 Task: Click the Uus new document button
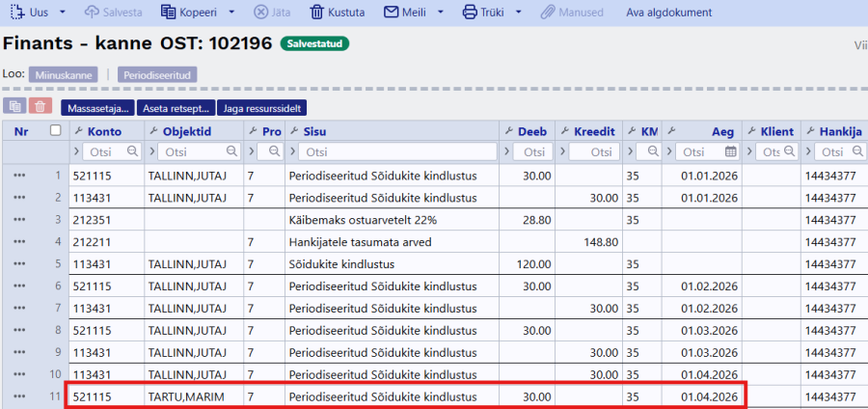[x=29, y=13]
